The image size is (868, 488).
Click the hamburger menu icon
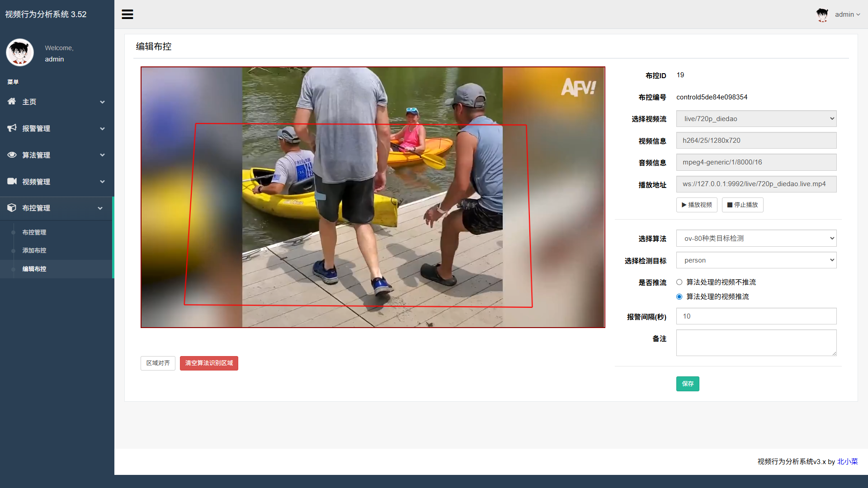click(x=127, y=14)
